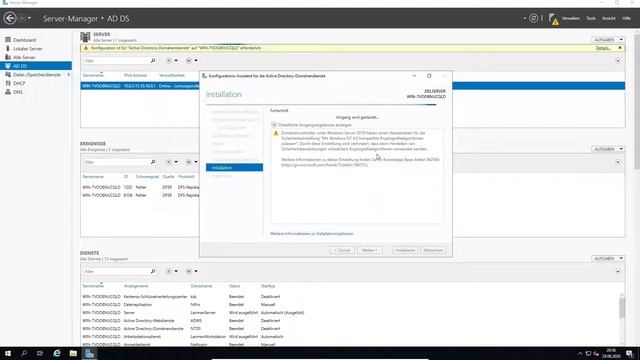
Task: Open navigation history dropdown in header
Action: coord(29,18)
